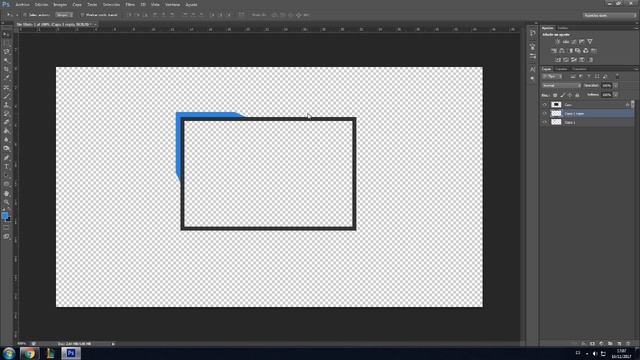Open the Capa menu
This screenshot has height=360, width=640.
(77, 4)
